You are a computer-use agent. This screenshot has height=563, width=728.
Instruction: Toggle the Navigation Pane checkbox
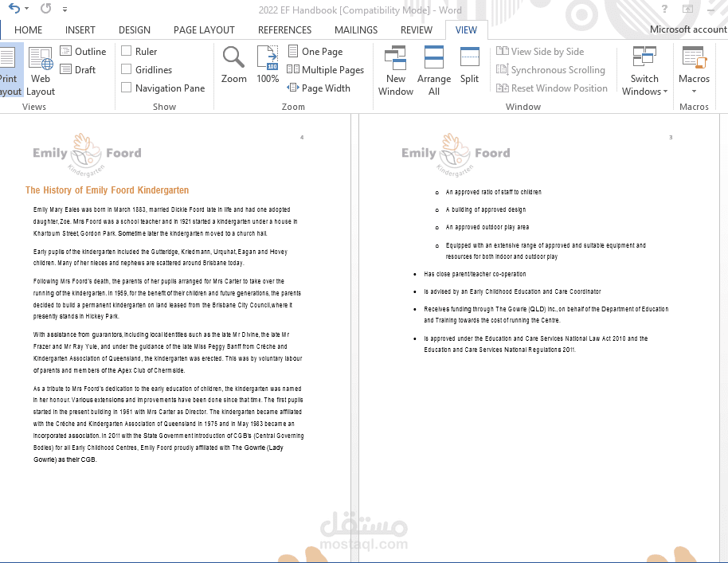coord(127,88)
